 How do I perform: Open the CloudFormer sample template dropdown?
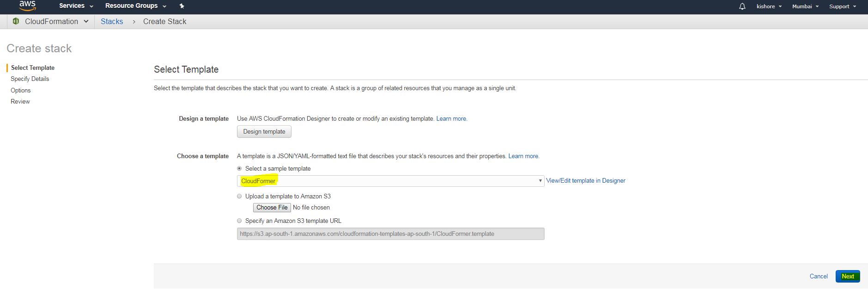[x=390, y=181]
